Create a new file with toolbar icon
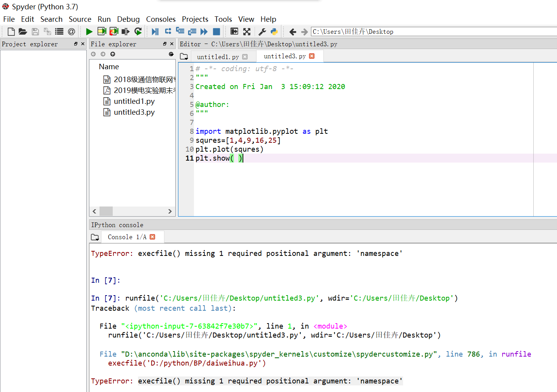The image size is (557, 392). pos(11,31)
